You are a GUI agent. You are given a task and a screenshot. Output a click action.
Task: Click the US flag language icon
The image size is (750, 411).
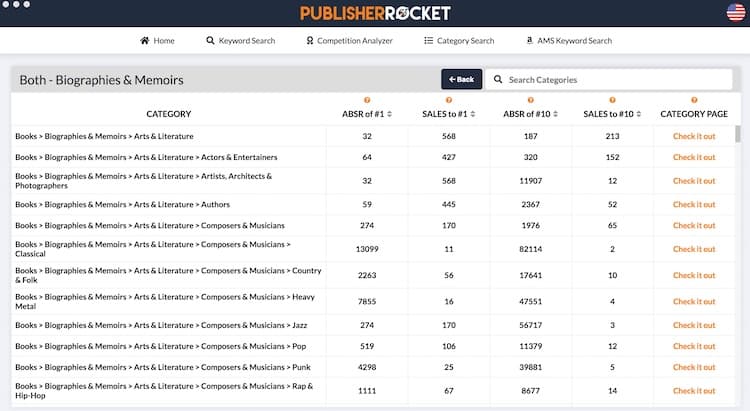(x=735, y=13)
